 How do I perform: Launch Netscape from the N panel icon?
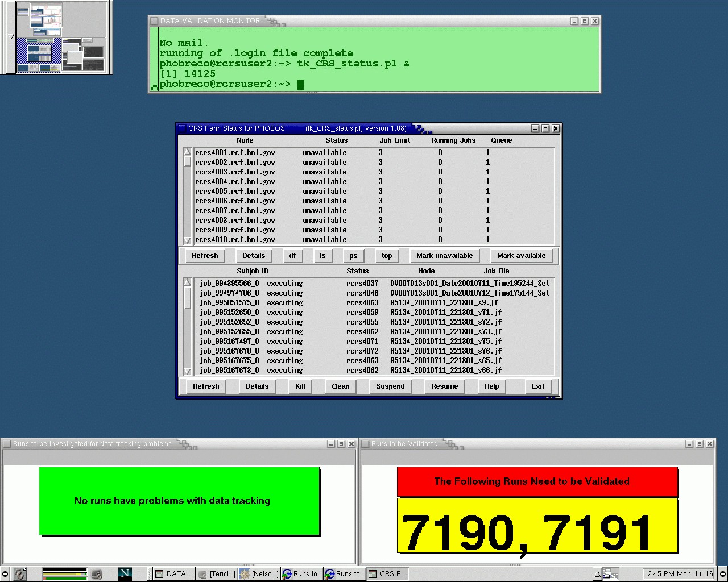(x=125, y=574)
